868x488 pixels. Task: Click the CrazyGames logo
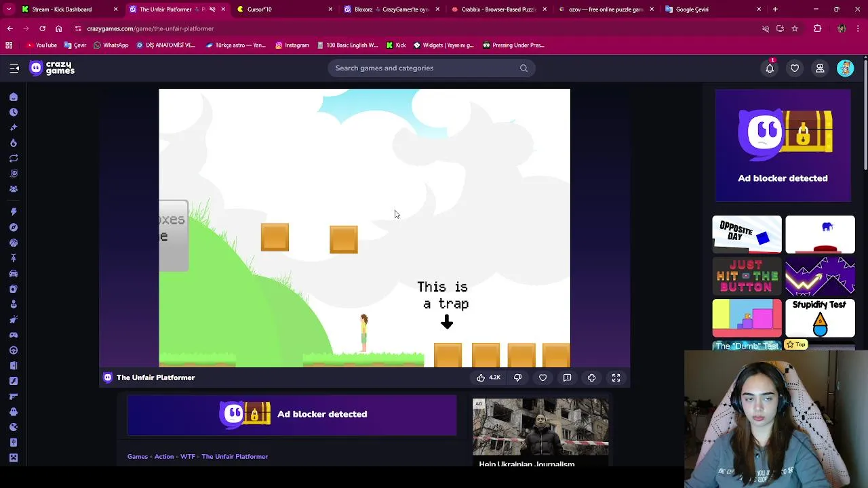pyautogui.click(x=52, y=68)
